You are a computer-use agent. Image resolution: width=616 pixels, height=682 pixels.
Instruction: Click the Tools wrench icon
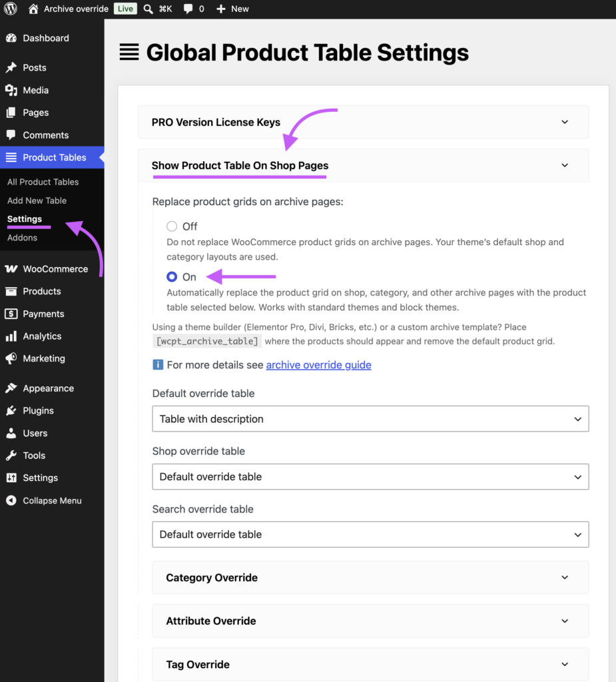point(11,456)
